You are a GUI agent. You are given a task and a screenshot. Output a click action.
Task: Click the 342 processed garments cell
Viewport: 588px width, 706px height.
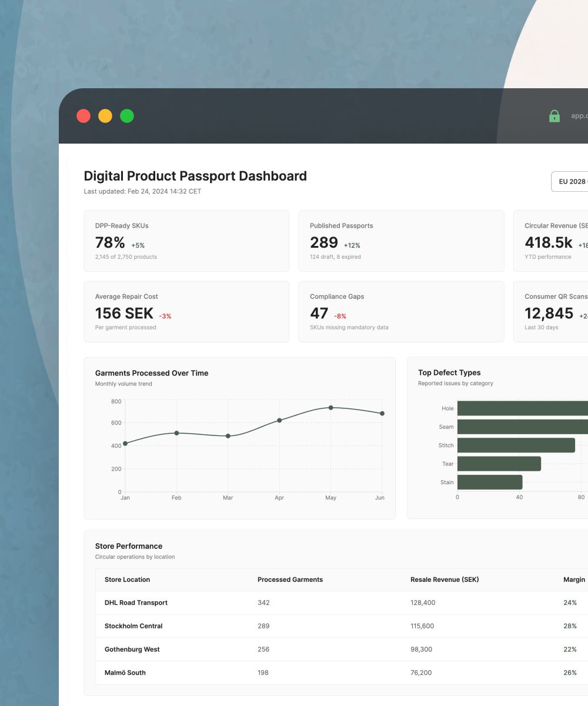(263, 603)
